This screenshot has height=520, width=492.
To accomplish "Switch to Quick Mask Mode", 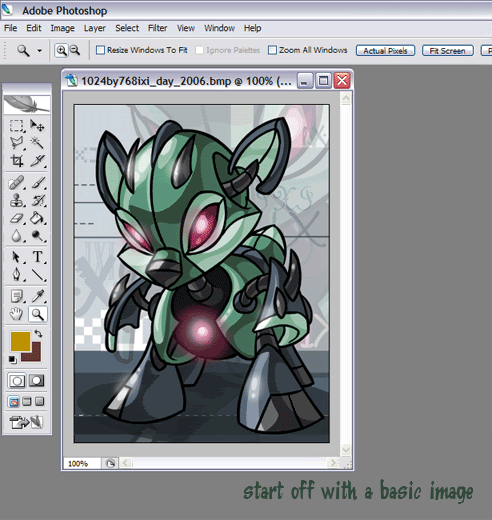I will pyautogui.click(x=37, y=381).
